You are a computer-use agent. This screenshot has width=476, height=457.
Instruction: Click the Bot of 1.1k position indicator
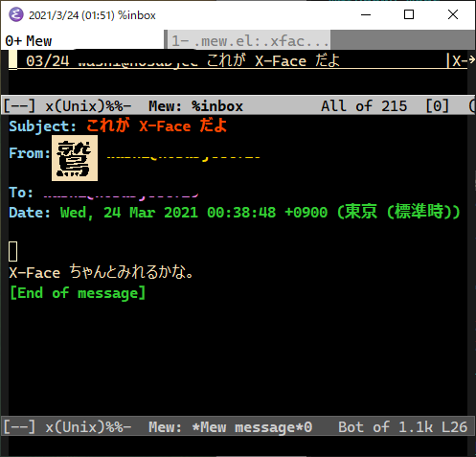pyautogui.click(x=382, y=427)
